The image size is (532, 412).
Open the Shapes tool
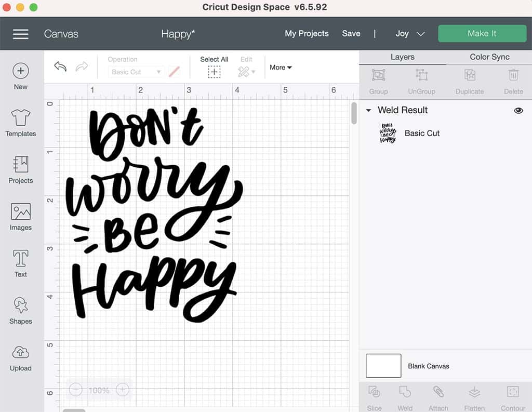coord(21,305)
